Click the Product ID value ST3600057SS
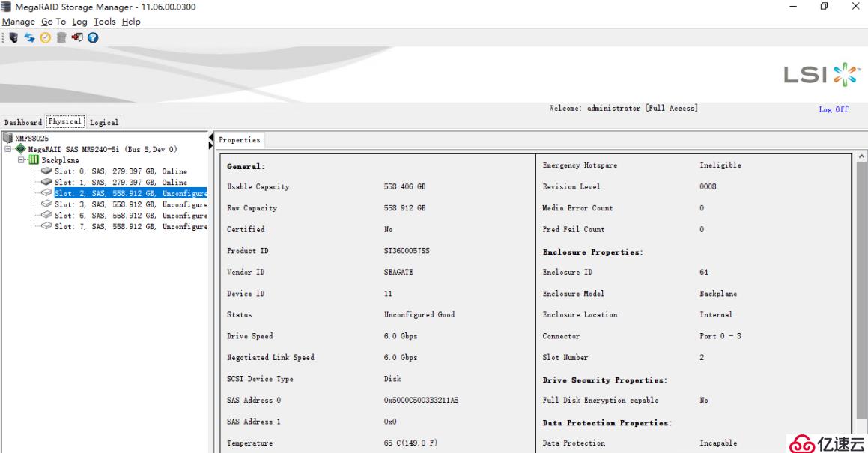This screenshot has width=868, height=453. (x=407, y=251)
